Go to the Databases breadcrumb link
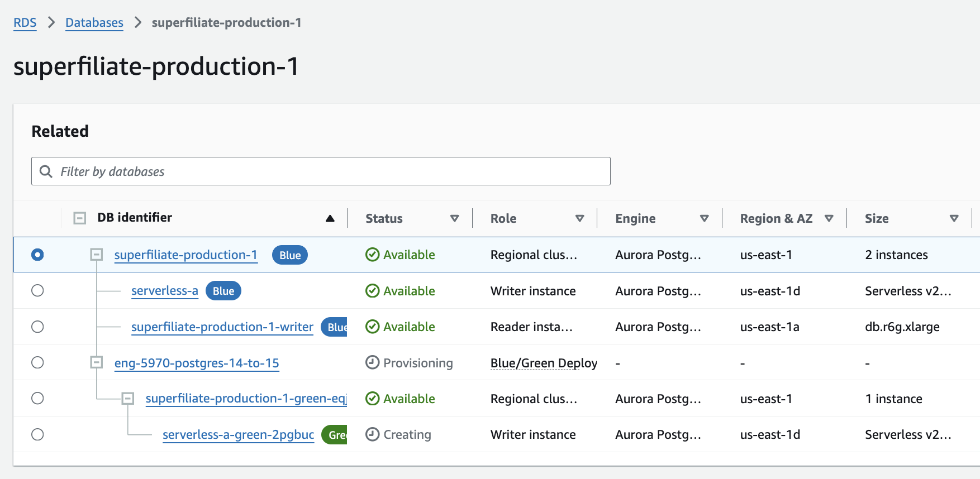 (94, 23)
